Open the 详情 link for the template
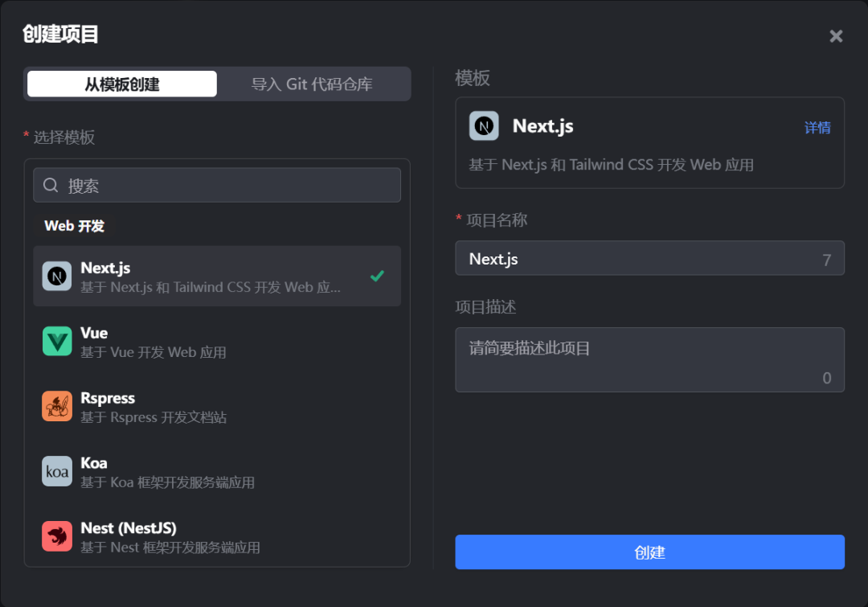The image size is (868, 607). pos(817,128)
